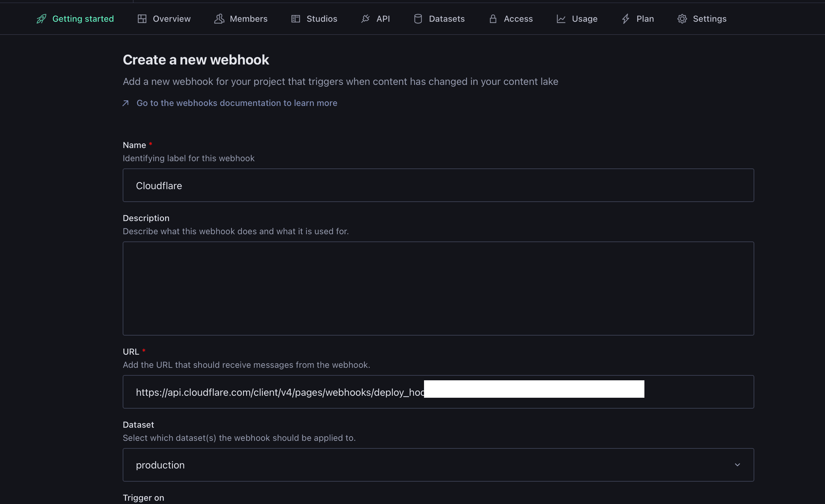Click the rocket icon for Getting started
825x504 pixels.
[41, 19]
